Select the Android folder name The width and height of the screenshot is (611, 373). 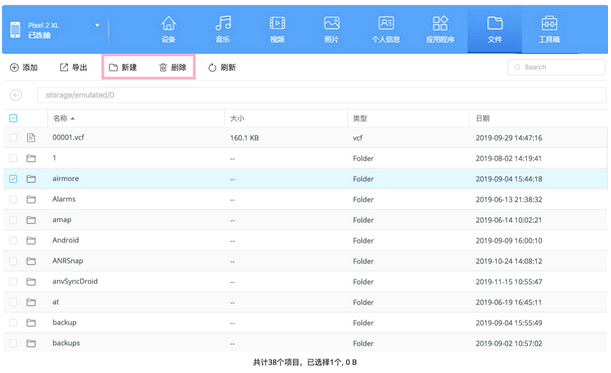coord(65,240)
